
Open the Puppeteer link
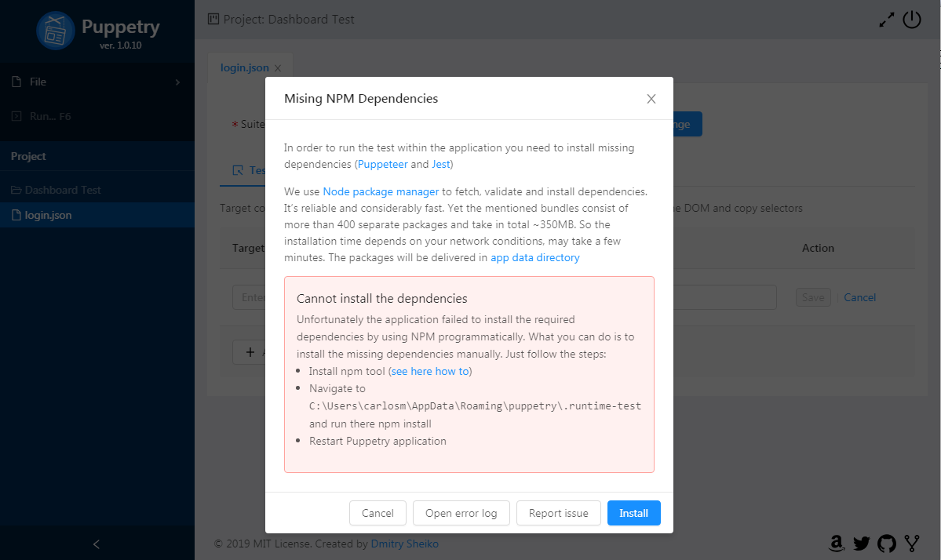pyautogui.click(x=383, y=164)
